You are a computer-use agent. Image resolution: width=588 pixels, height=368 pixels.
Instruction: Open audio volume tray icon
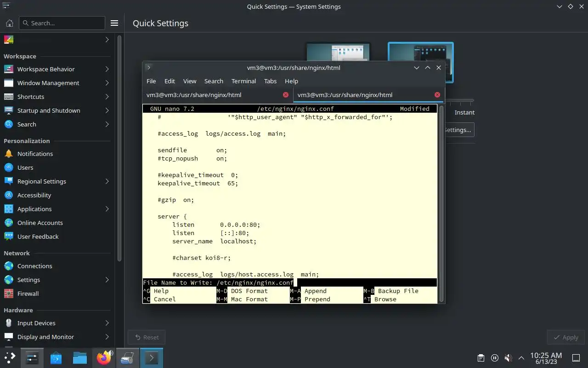(x=508, y=358)
